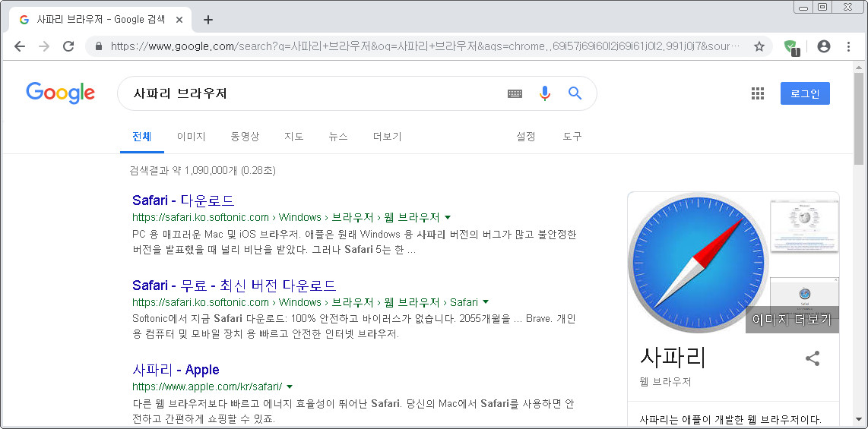
Task: Click the scrollbar down arrow
Action: coord(859,421)
